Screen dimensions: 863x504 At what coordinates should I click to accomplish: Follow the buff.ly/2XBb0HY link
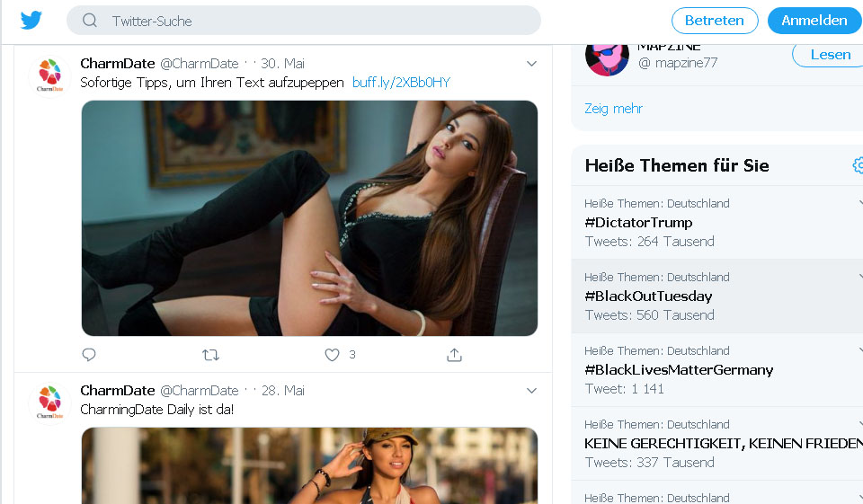401,83
